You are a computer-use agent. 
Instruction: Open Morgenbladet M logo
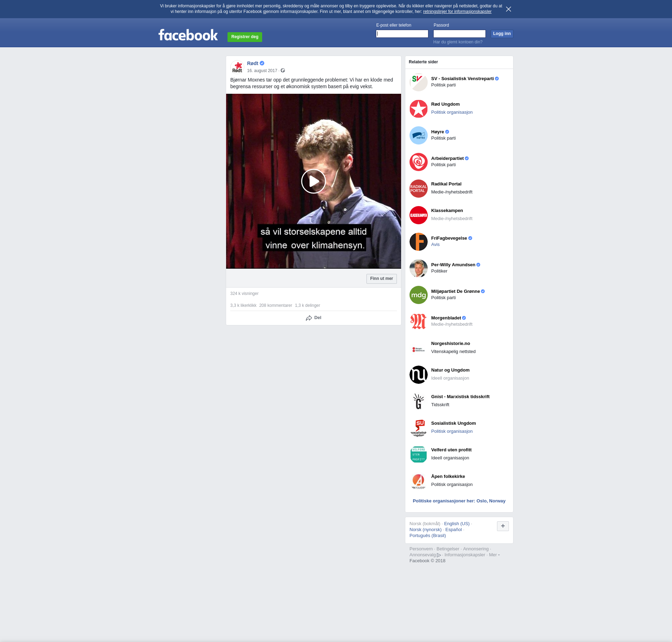pos(418,322)
